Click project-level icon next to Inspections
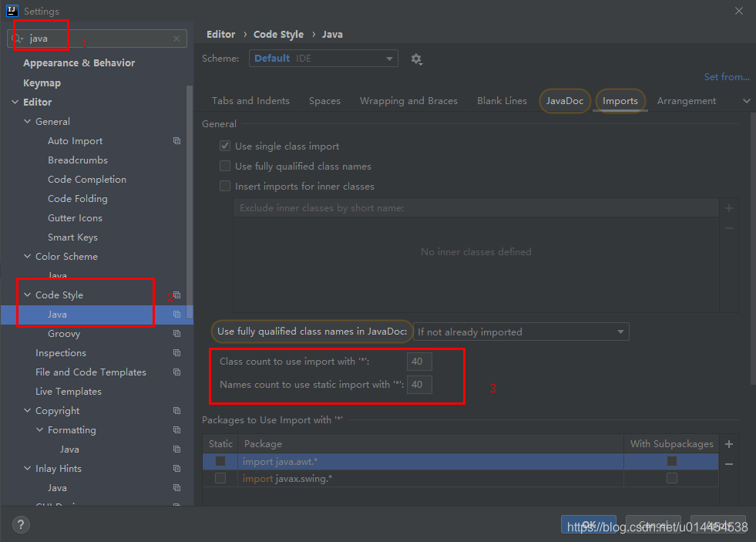The height and width of the screenshot is (542, 756). (177, 352)
